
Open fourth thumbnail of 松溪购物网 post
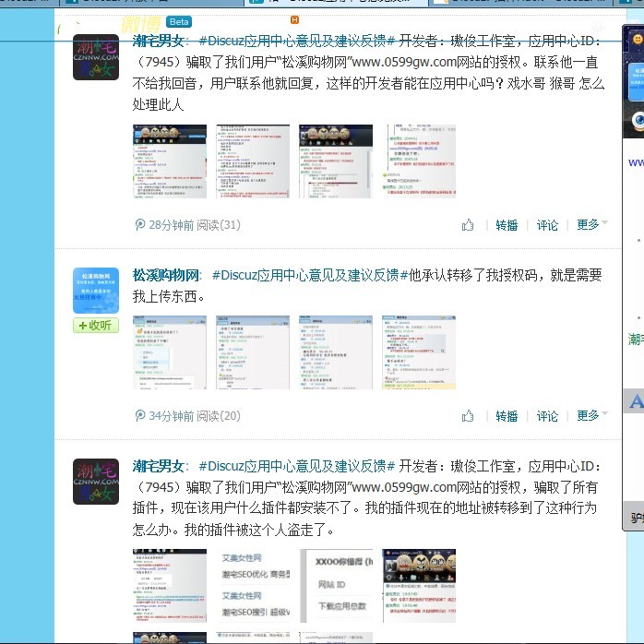[x=419, y=352]
